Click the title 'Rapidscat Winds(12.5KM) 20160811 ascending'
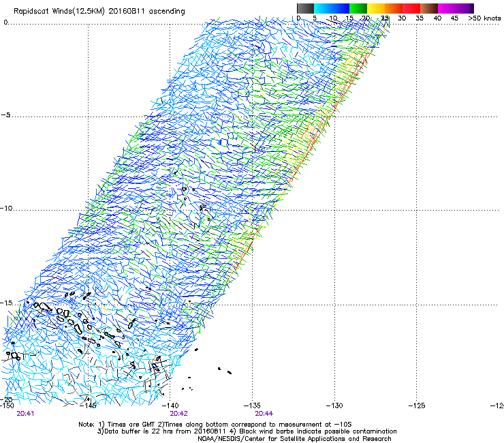 pos(99,12)
